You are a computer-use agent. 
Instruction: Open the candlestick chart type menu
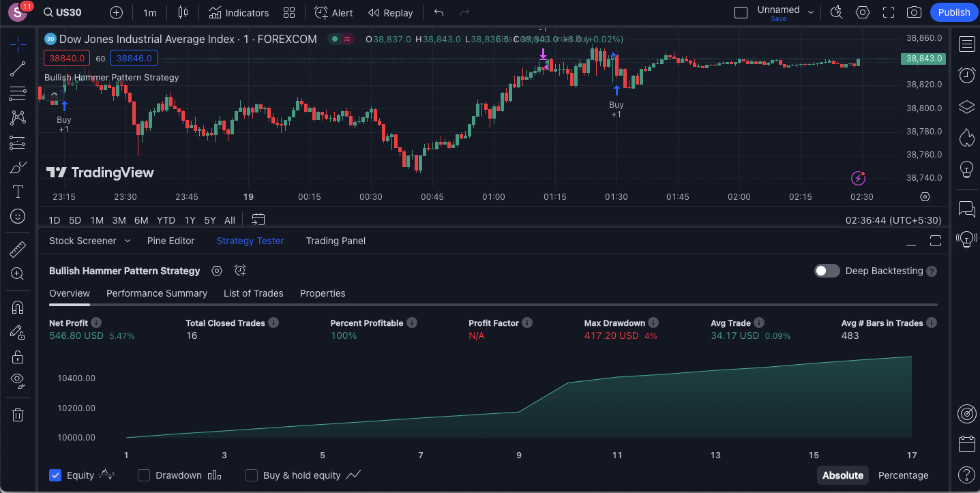[182, 12]
